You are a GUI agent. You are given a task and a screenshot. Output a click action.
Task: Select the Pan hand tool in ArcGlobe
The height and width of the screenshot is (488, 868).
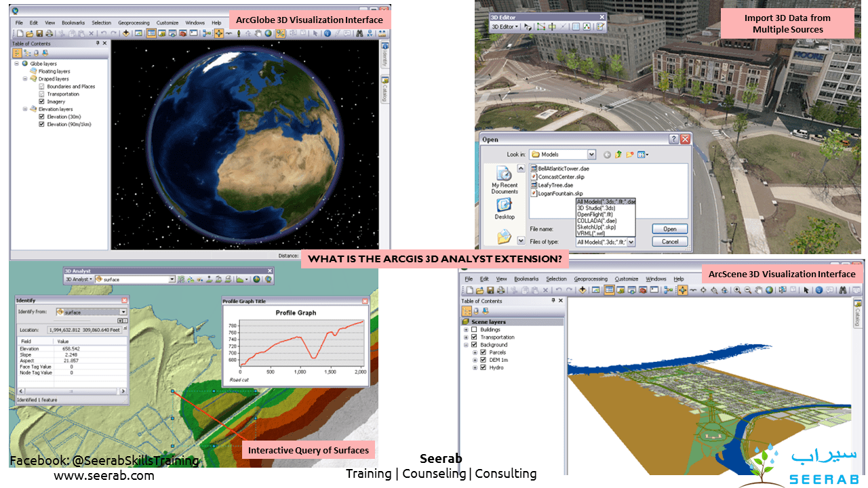tap(258, 33)
